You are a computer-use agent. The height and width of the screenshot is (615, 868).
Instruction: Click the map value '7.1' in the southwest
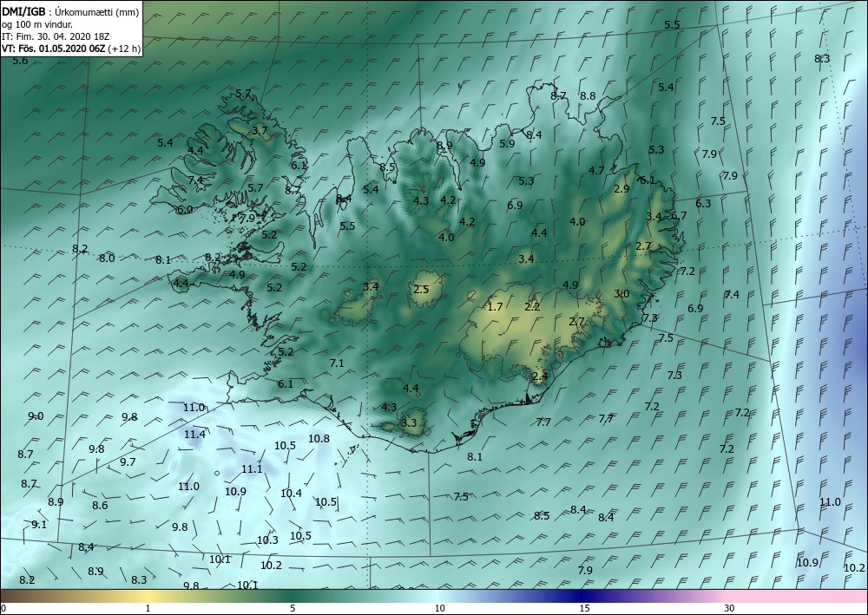(x=337, y=363)
